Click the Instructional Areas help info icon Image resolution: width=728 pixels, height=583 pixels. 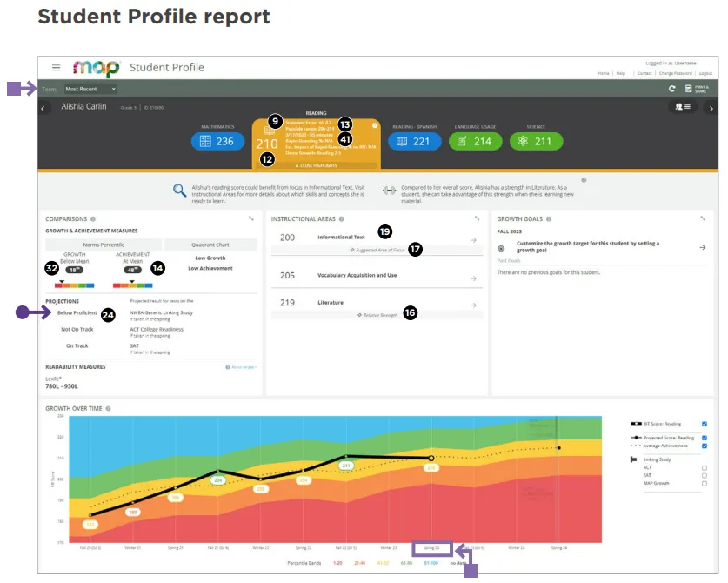[342, 219]
